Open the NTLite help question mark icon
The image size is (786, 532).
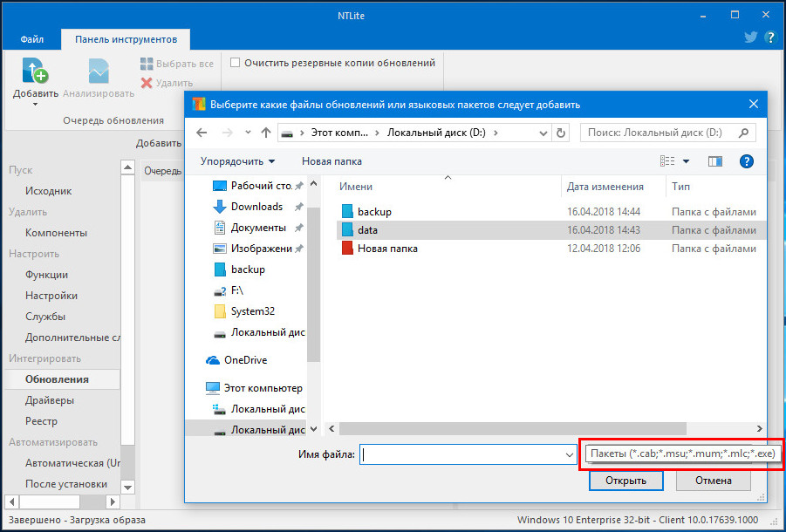coord(770,38)
